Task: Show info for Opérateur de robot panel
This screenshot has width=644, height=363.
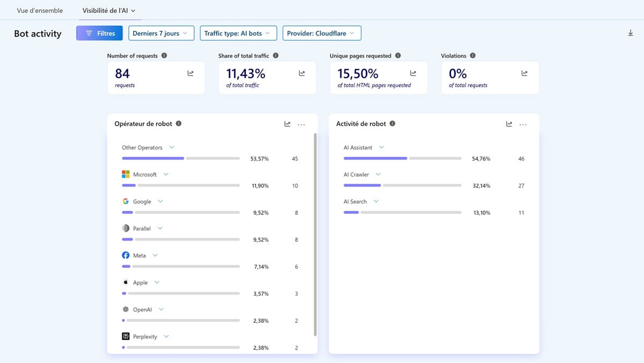Action: click(179, 124)
